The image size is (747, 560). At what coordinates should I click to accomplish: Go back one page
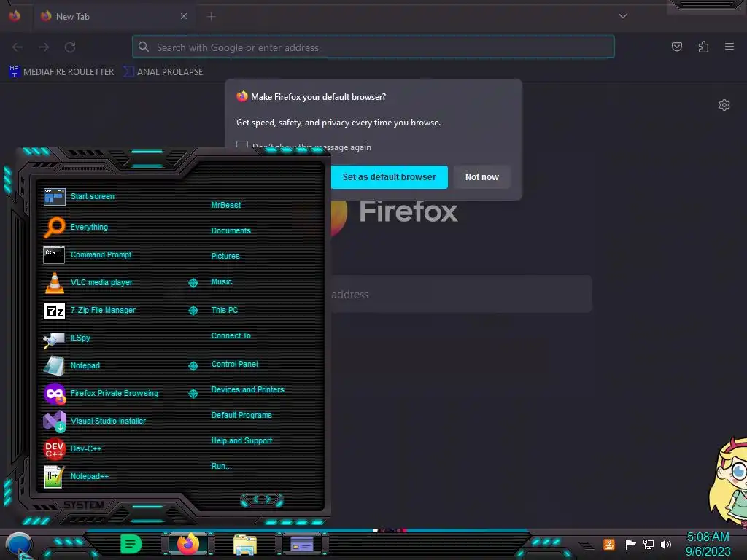18,47
